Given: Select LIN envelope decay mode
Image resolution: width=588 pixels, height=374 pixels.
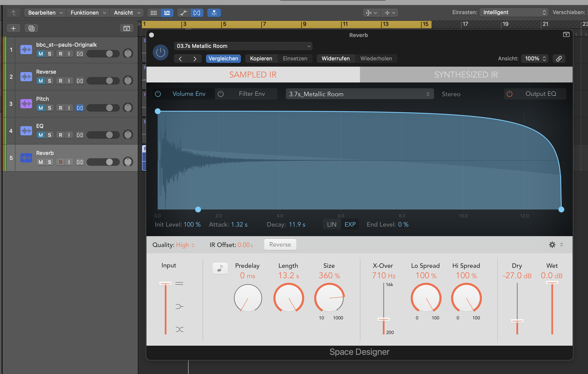Looking at the screenshot, I should 332,224.
